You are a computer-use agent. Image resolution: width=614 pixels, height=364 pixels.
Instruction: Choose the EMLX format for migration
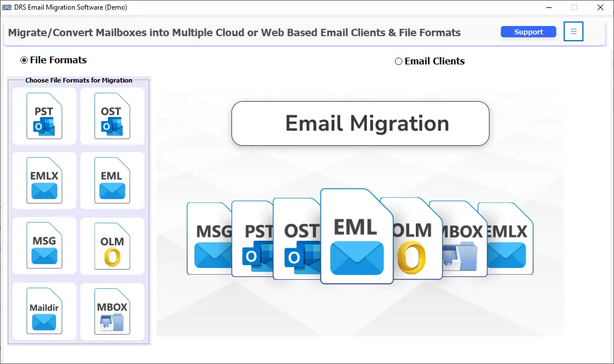point(44,180)
